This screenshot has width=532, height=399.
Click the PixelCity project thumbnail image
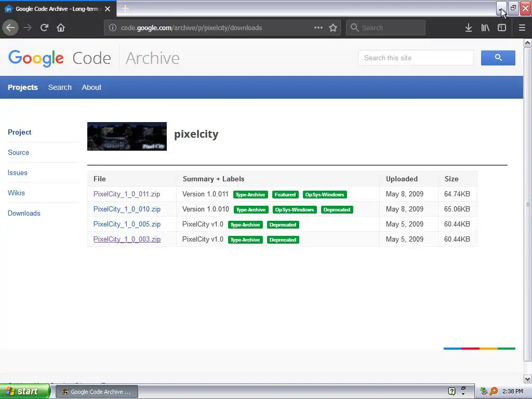coord(127,137)
